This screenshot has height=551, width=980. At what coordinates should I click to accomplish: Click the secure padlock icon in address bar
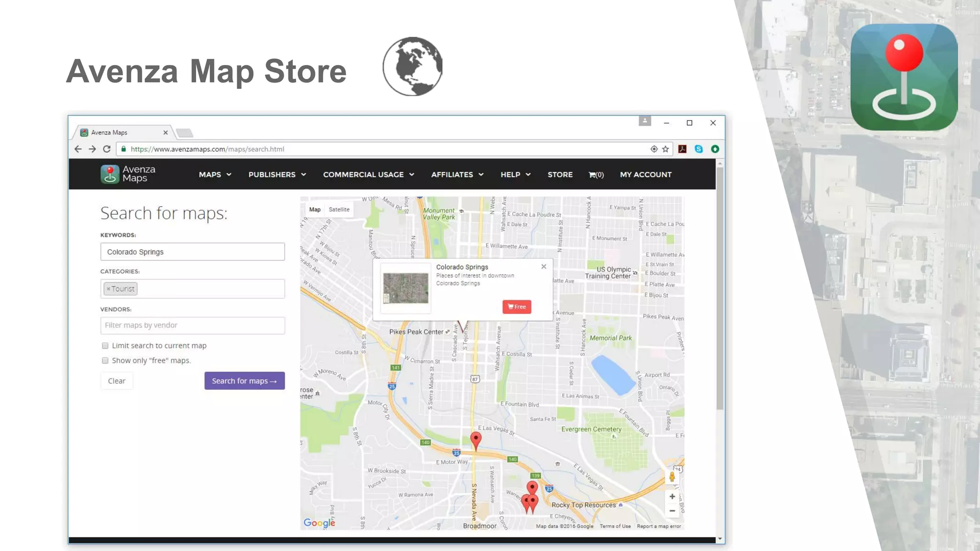point(123,149)
